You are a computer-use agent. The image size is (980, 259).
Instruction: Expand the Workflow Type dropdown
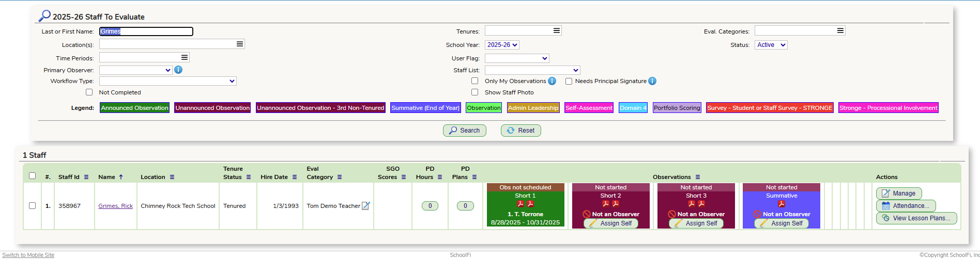[168, 81]
